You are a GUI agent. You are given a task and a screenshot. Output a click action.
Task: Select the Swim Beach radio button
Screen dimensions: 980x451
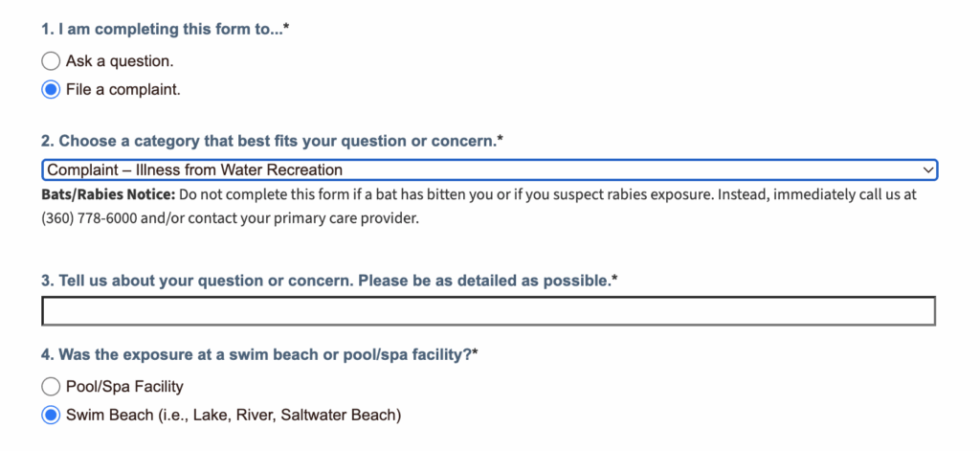click(51, 416)
